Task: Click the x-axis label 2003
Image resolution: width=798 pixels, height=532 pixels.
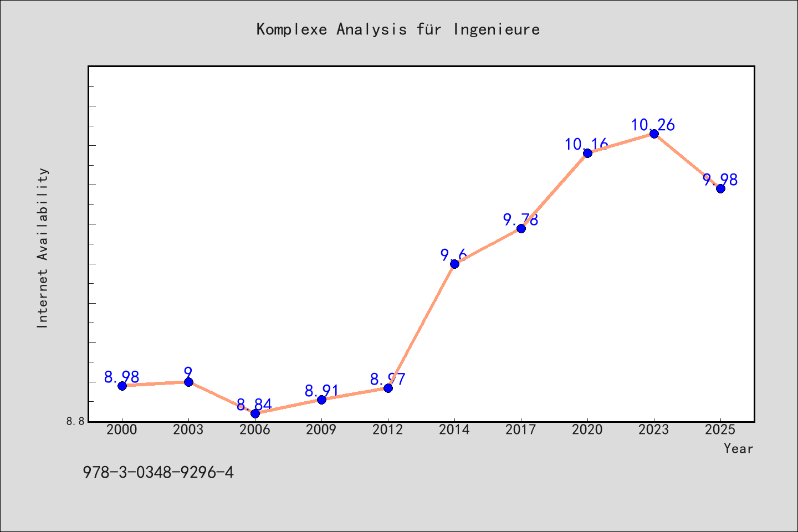Action: [x=188, y=429]
